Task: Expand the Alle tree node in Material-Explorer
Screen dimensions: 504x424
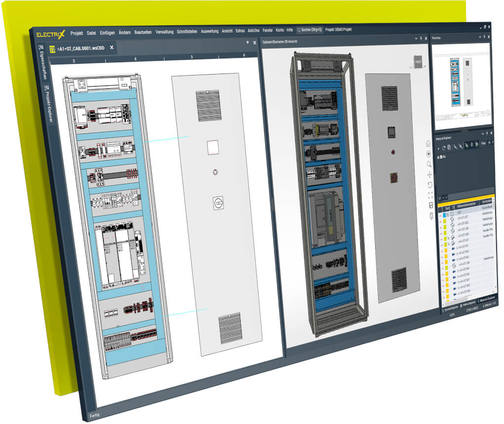Action: [438, 157]
